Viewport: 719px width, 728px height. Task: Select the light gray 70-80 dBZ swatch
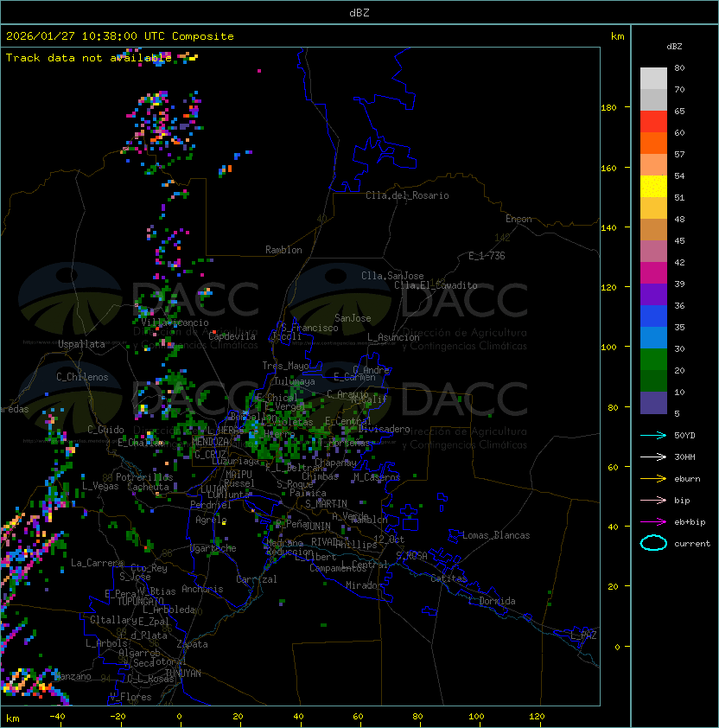pos(653,79)
